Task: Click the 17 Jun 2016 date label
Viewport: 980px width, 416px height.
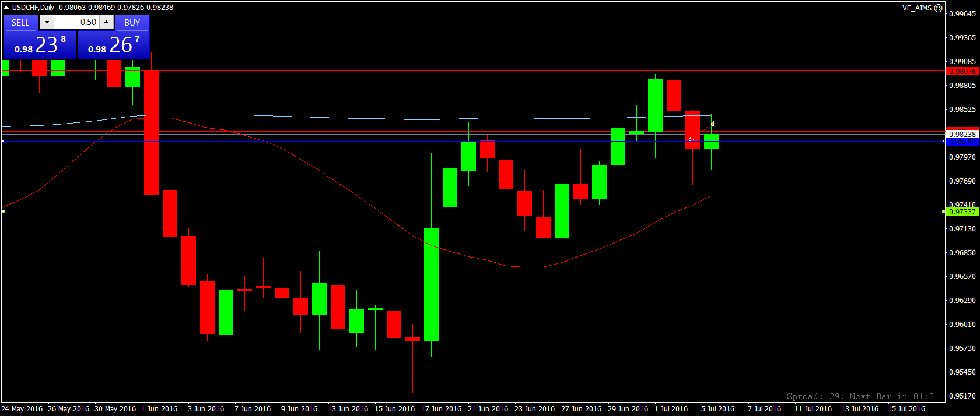Action: [x=441, y=408]
